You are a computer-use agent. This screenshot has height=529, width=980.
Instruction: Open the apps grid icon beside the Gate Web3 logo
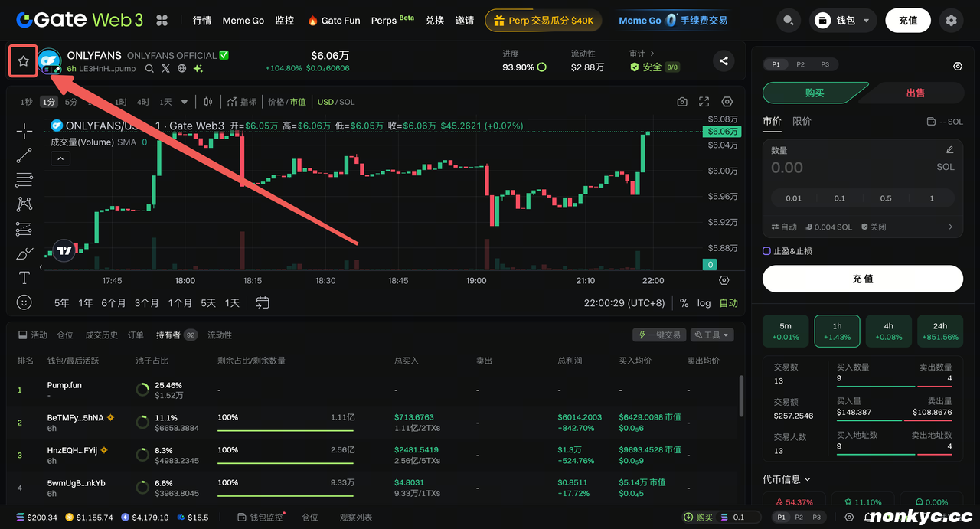pyautogui.click(x=162, y=21)
